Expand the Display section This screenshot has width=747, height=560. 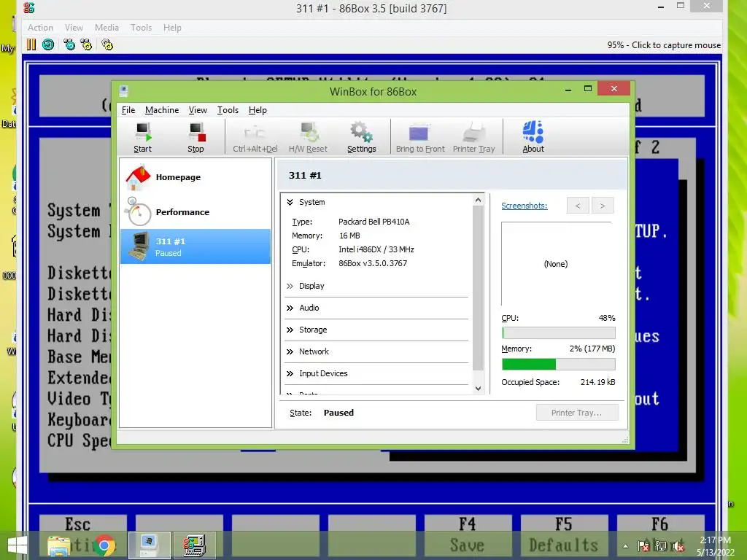point(290,286)
